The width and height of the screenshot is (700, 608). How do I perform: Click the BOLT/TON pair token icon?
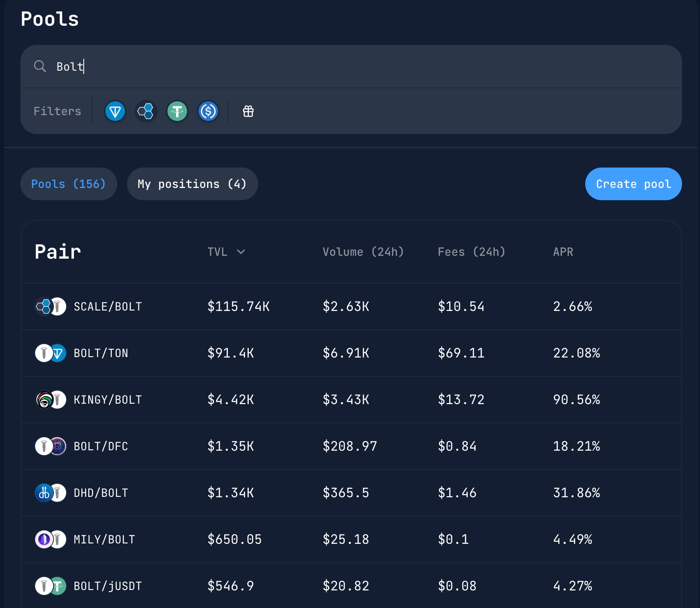click(x=50, y=353)
